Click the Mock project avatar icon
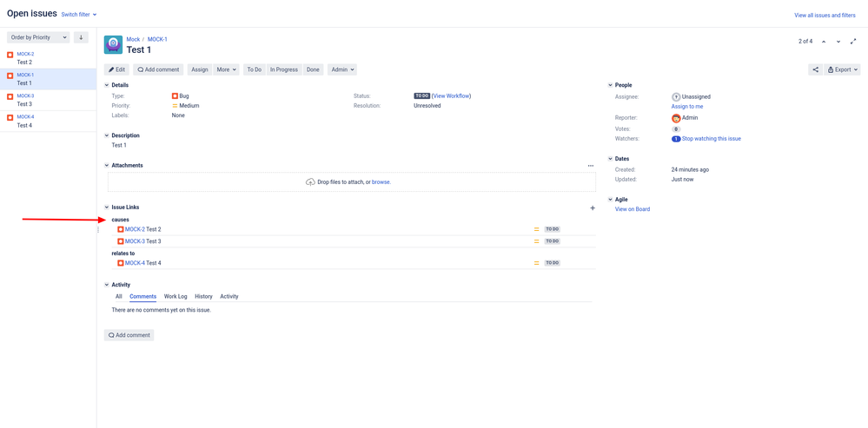The width and height of the screenshot is (868, 428). click(x=113, y=45)
